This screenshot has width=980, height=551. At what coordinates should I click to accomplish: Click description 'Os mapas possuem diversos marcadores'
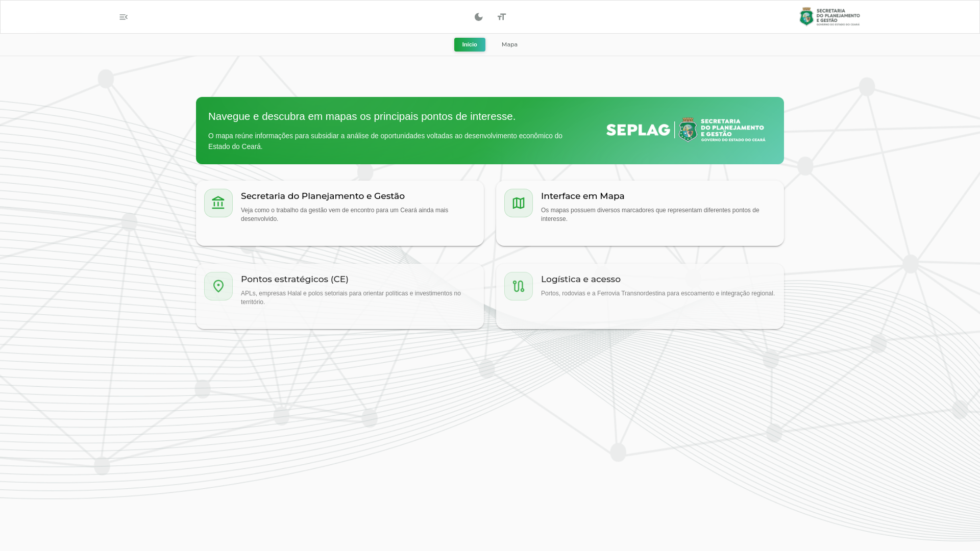click(x=650, y=214)
